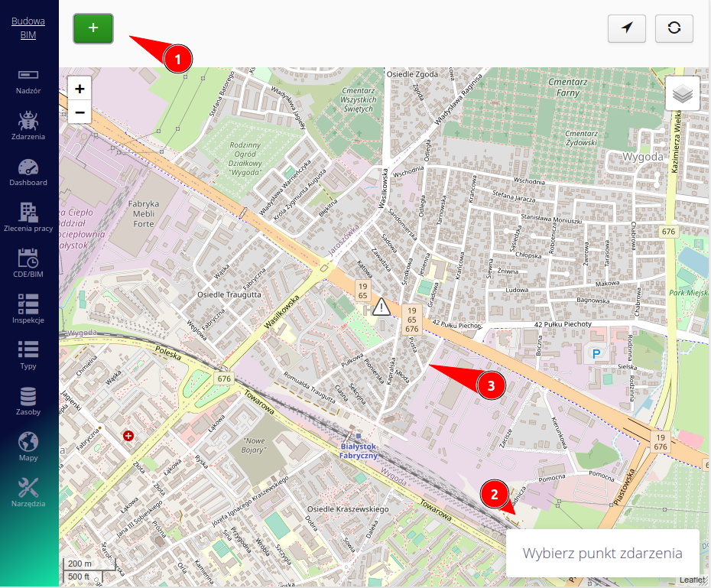Open Zlecenia pracy in sidebar

28,219
